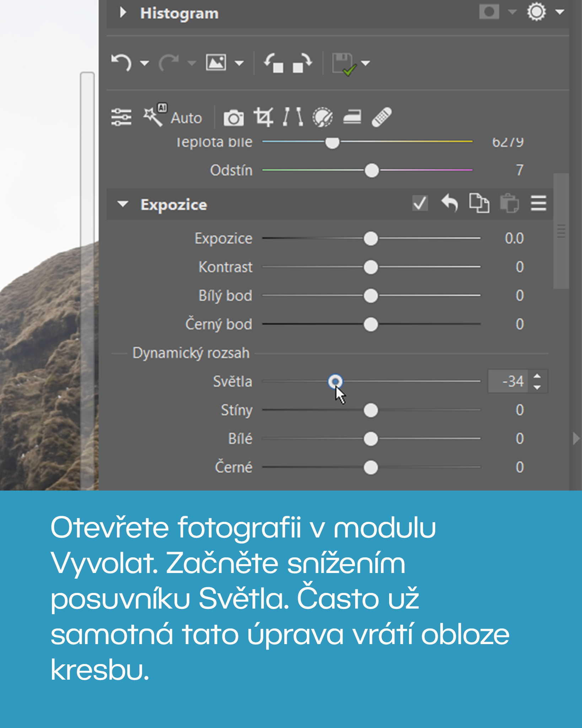Click the Undo arrow icon
The image size is (582, 728).
coord(121,63)
